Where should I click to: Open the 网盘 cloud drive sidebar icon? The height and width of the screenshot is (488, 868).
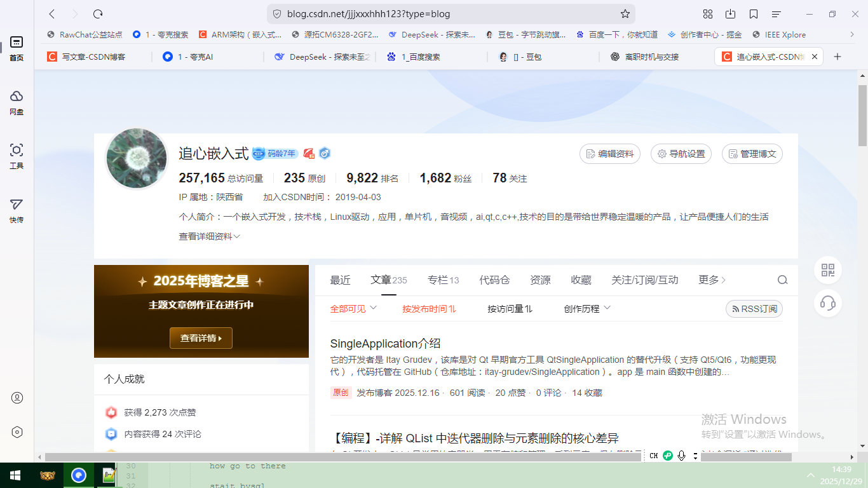(17, 102)
